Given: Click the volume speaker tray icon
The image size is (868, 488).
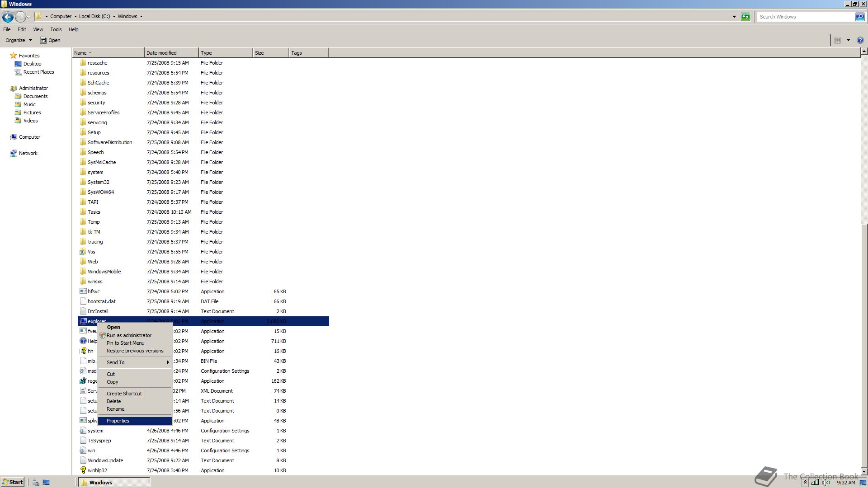Looking at the screenshot, I should coord(826,483).
